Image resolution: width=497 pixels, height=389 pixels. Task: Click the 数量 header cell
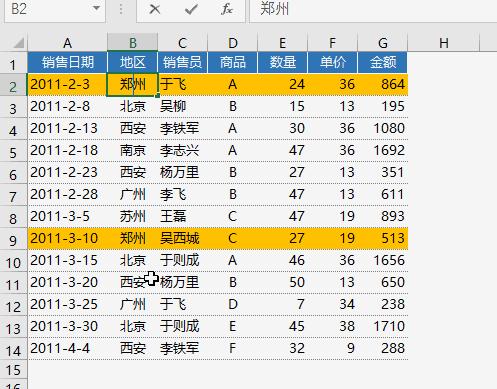283,62
